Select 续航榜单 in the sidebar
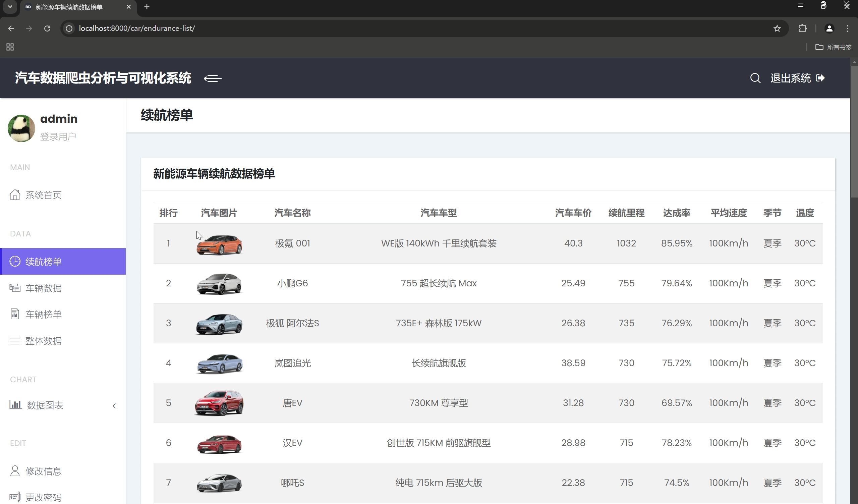This screenshot has width=858, height=504. 63,261
